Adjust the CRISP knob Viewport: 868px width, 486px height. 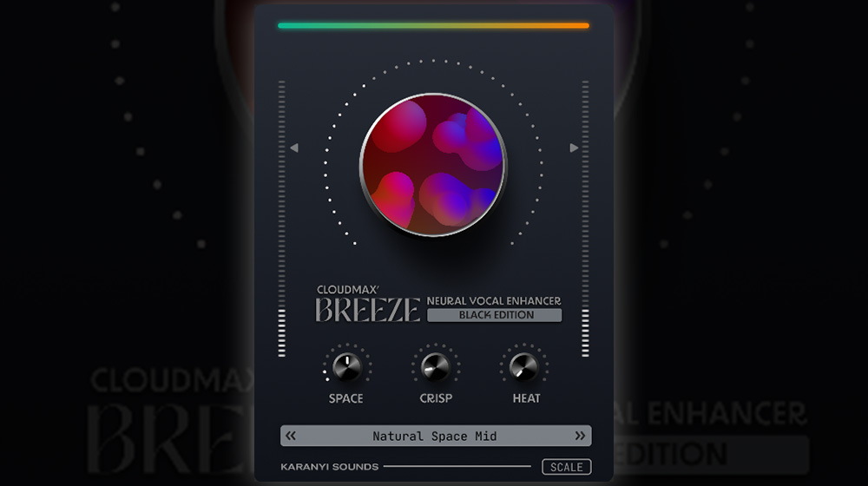click(x=436, y=366)
